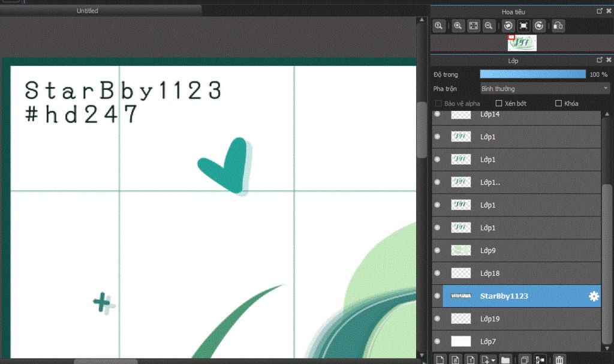Toggle visibility of the Lớp1.. layer
Screen dimensions: 614x364
click(437, 182)
